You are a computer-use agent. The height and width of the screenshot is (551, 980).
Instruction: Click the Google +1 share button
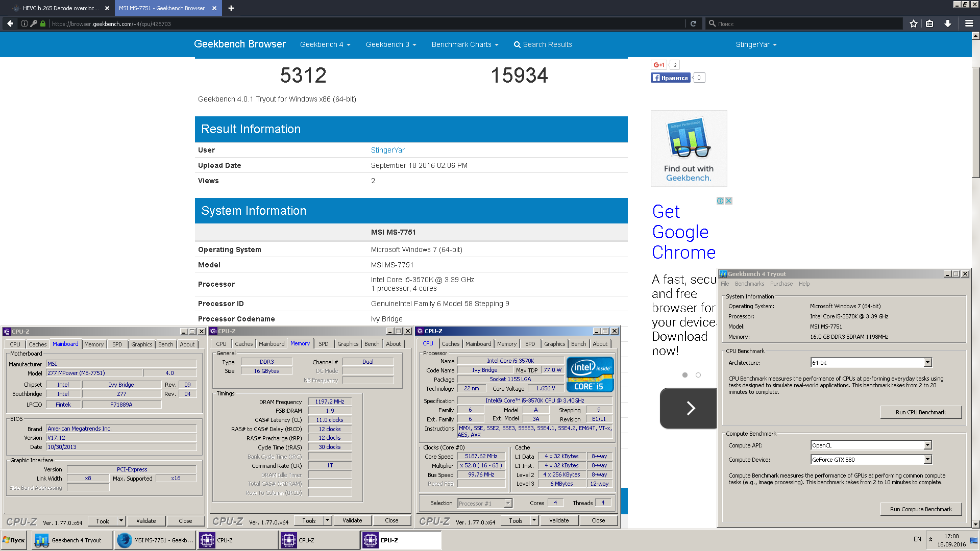pyautogui.click(x=659, y=65)
